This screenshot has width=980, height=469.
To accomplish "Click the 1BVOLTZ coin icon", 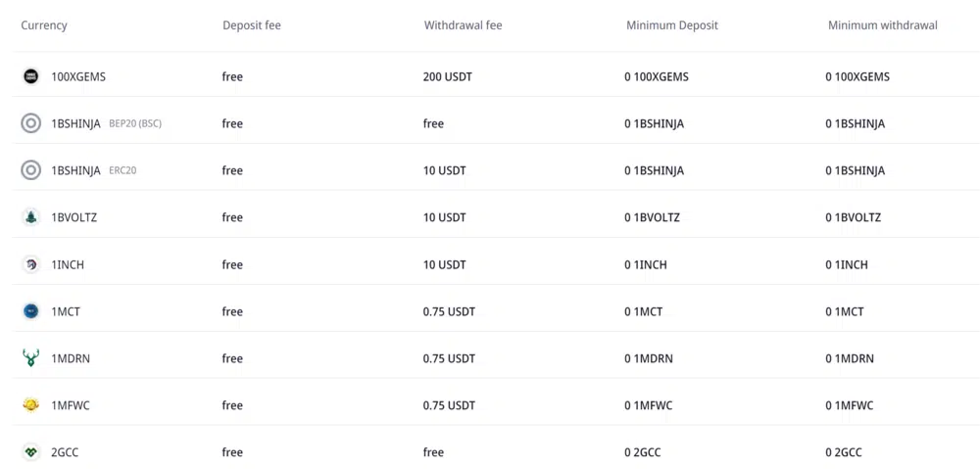I will pyautogui.click(x=31, y=217).
